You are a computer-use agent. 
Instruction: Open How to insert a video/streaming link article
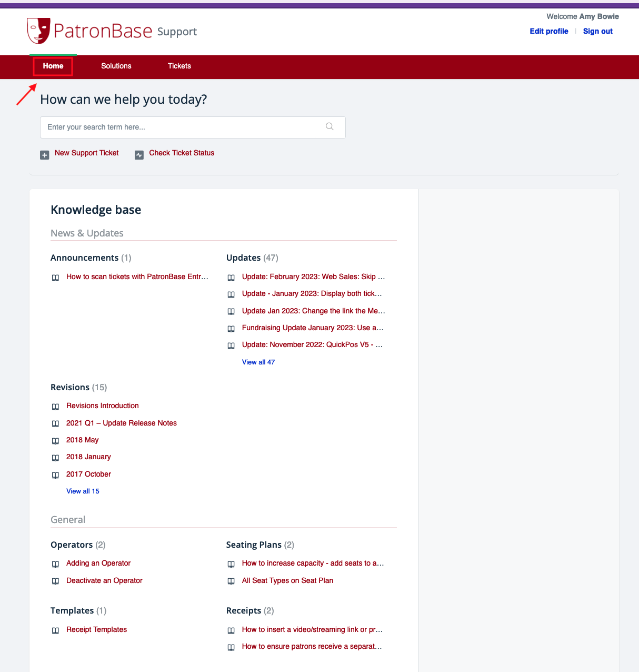313,629
